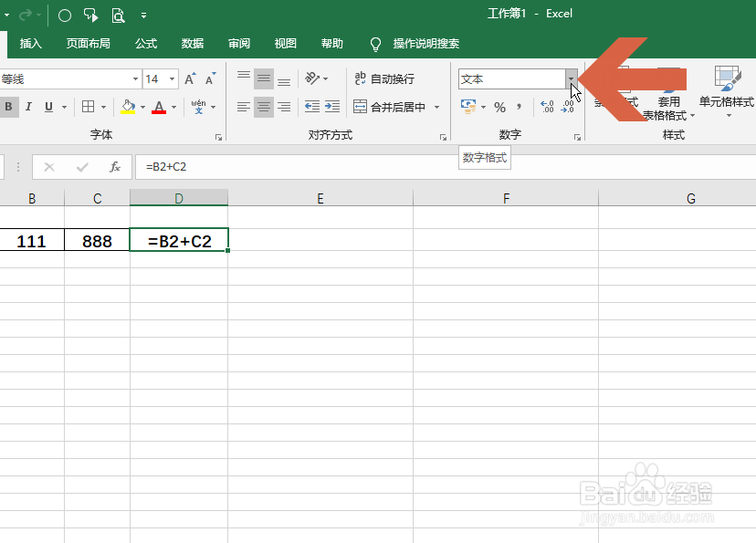Click formula bar showing =B2+C2
756x543 pixels.
coord(446,167)
